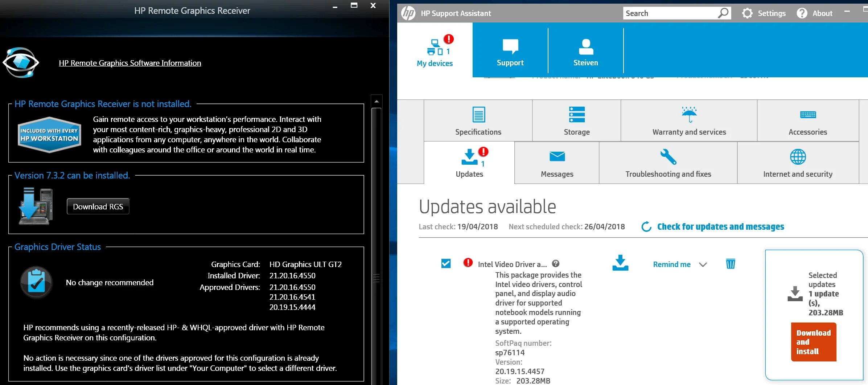Click the Specifications document icon

[479, 115]
